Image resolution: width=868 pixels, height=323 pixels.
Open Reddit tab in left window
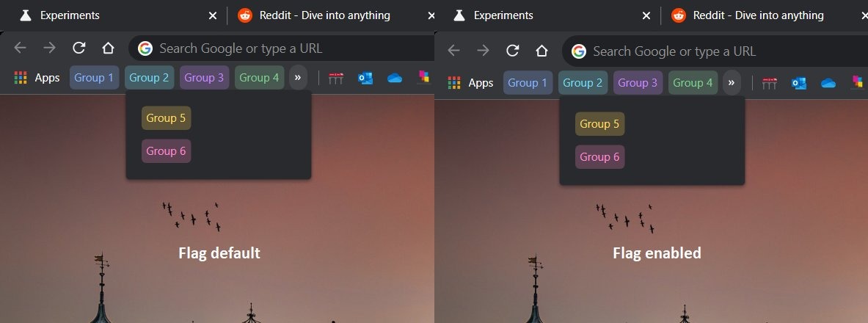[x=332, y=15]
